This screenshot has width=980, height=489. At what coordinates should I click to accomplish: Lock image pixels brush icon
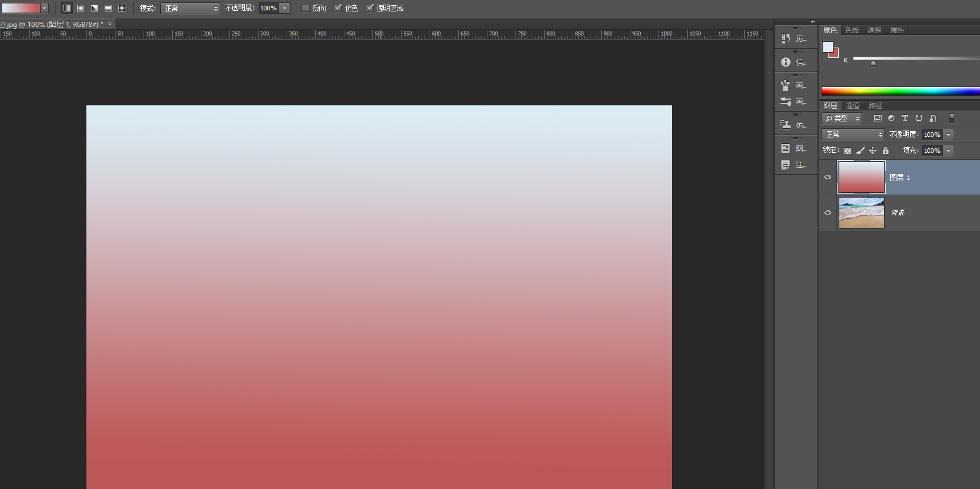[860, 151]
